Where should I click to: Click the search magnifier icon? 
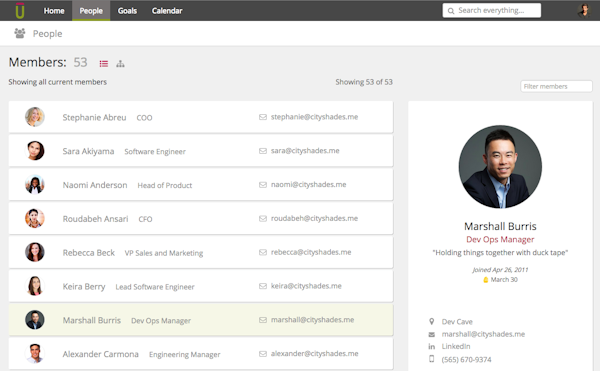click(451, 11)
